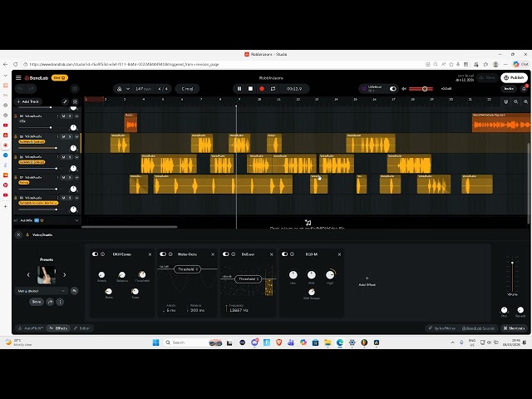Remove the DeEsser effect
Viewport: 532px width, 399px height.
tap(272, 254)
